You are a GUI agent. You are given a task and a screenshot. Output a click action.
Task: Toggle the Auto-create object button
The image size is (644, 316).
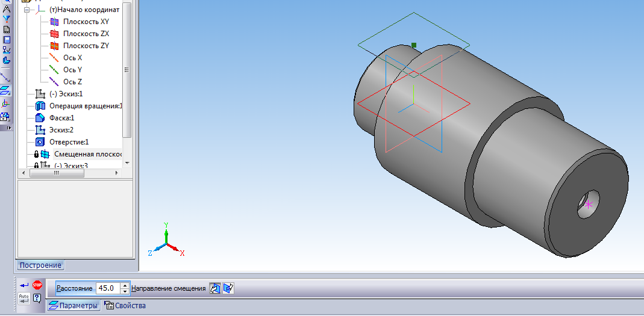(23, 297)
